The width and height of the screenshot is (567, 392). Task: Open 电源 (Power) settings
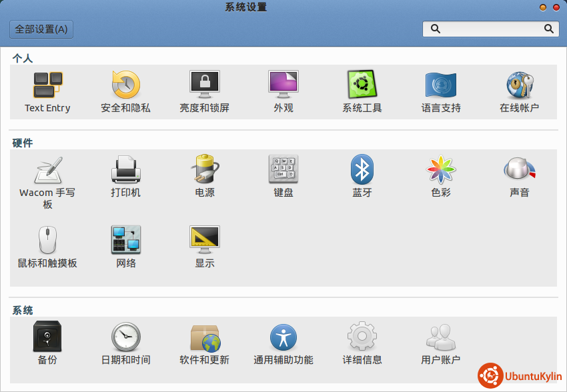tap(204, 171)
